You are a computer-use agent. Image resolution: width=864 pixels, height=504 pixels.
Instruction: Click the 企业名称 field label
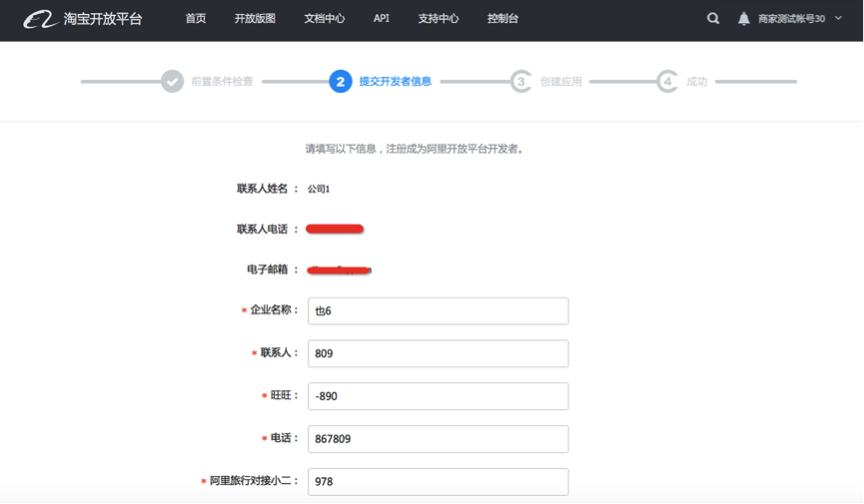(x=271, y=310)
